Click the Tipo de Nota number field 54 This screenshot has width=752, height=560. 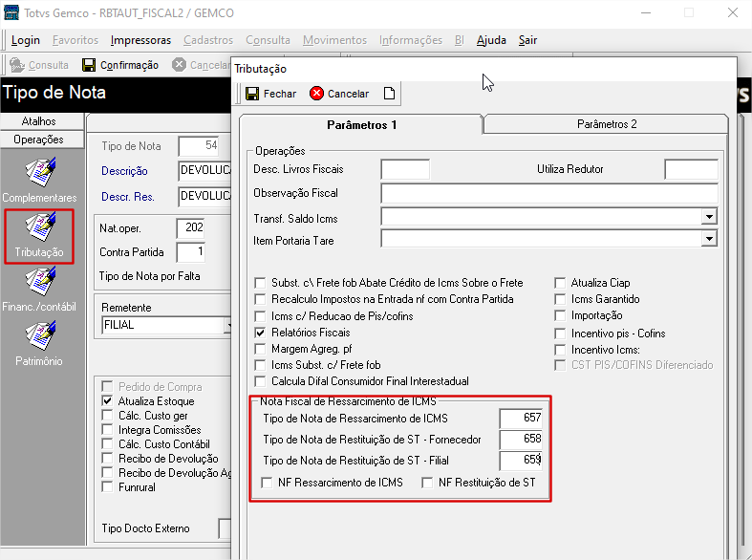(x=199, y=146)
